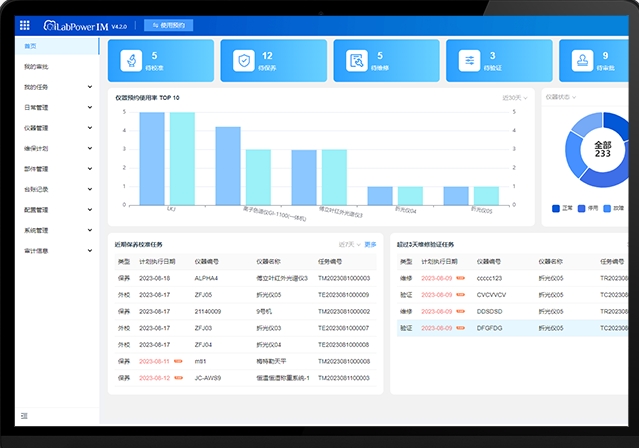Click the iLabPower IM logo
Screen dimensions: 639x448
tap(76, 26)
